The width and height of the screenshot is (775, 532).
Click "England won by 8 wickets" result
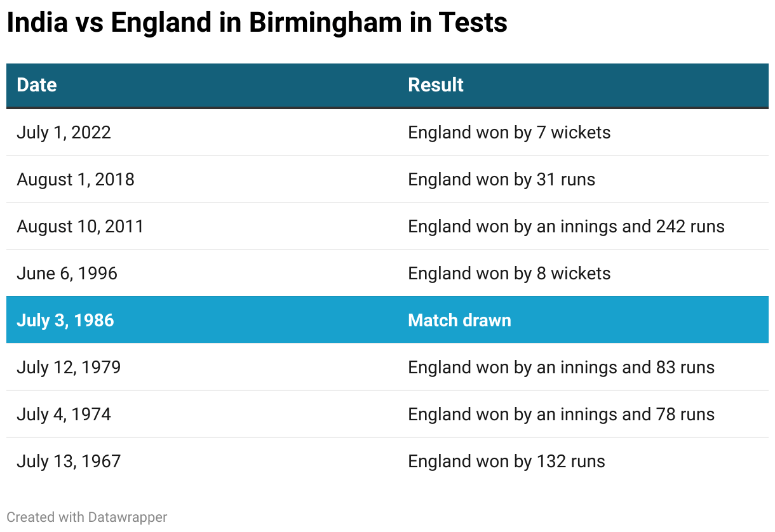click(x=509, y=273)
